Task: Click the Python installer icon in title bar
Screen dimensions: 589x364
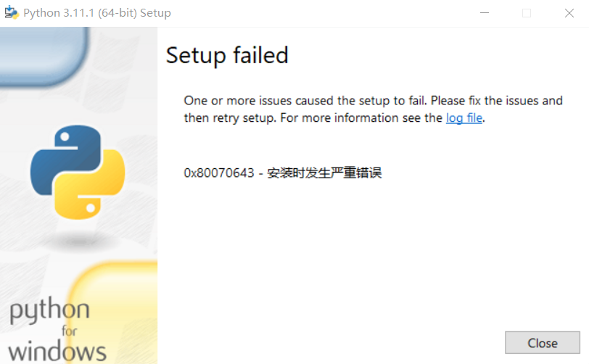Action: [12, 13]
